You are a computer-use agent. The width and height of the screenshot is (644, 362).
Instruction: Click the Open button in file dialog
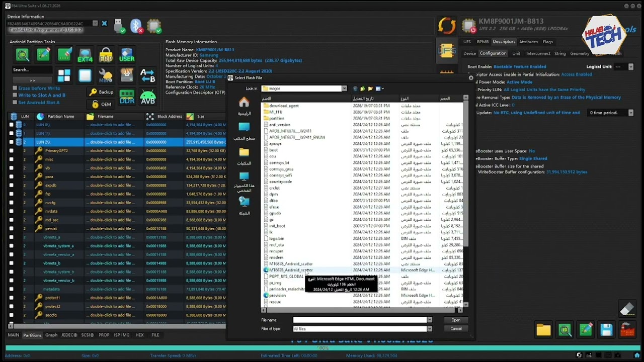coord(456,320)
